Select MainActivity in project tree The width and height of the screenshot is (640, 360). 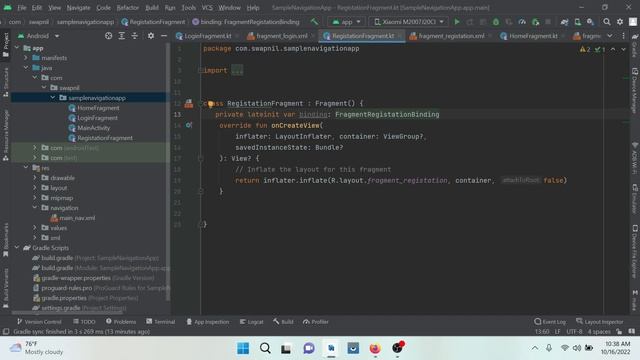coord(93,128)
